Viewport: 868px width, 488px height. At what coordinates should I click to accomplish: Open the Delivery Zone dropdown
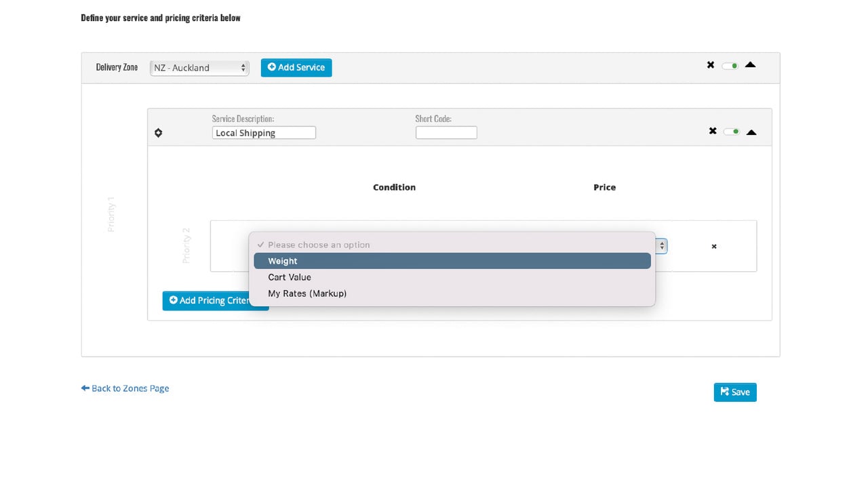point(199,68)
